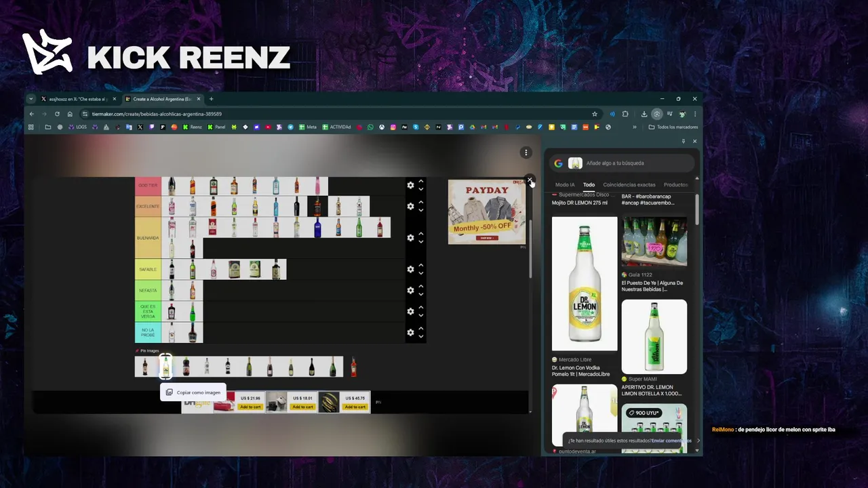This screenshot has height=488, width=868.
Task: Click Add to cart under US $18.01
Action: [302, 407]
